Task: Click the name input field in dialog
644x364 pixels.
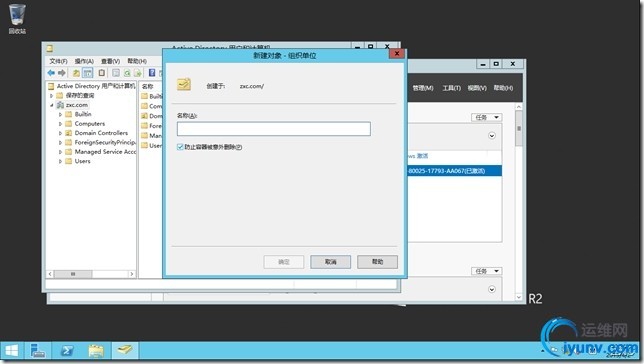Action: pos(274,129)
